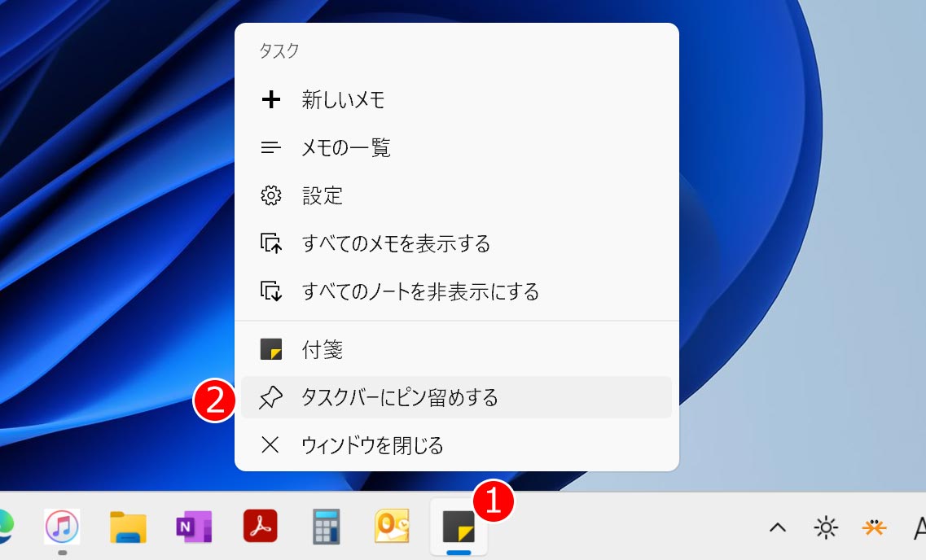Viewport: 926px width, 560px height.
Task: Click the sun brightness tray icon
Action: [x=826, y=528]
